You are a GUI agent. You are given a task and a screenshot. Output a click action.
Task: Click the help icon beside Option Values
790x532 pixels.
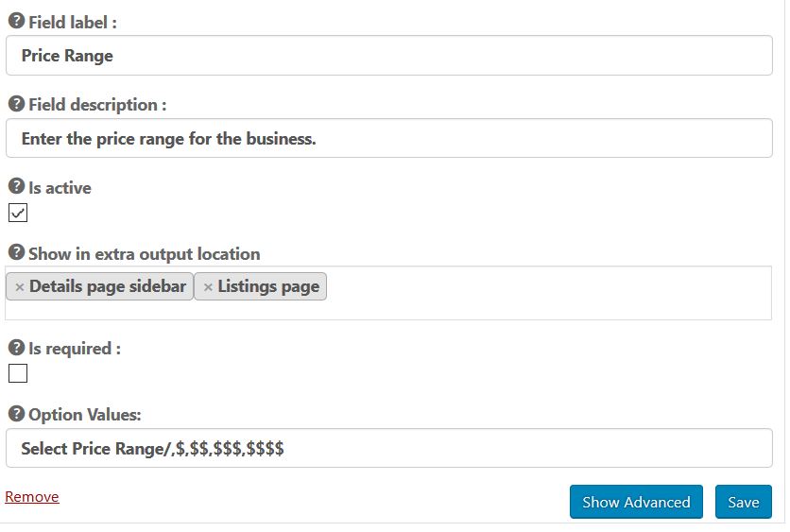(16, 414)
